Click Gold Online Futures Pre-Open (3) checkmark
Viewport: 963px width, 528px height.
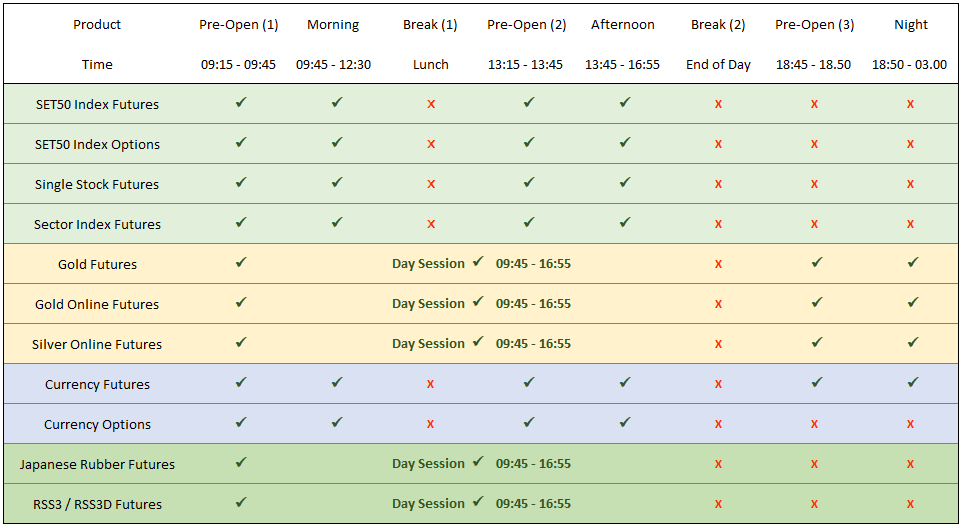(816, 302)
